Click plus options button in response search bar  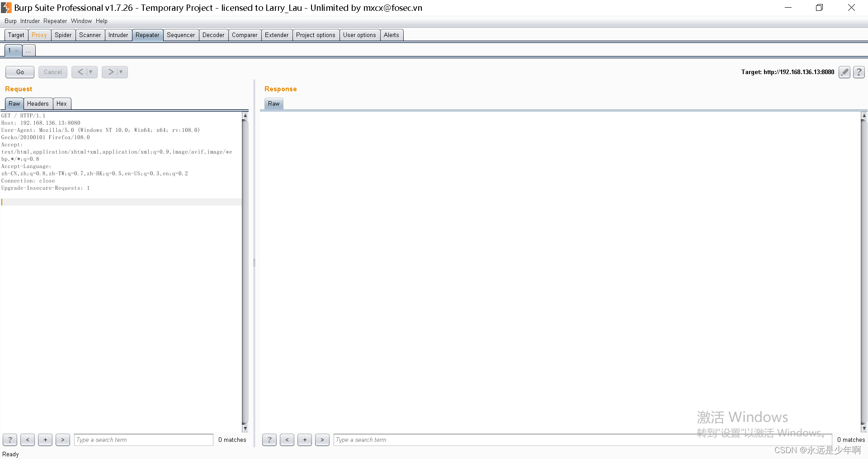(x=305, y=440)
